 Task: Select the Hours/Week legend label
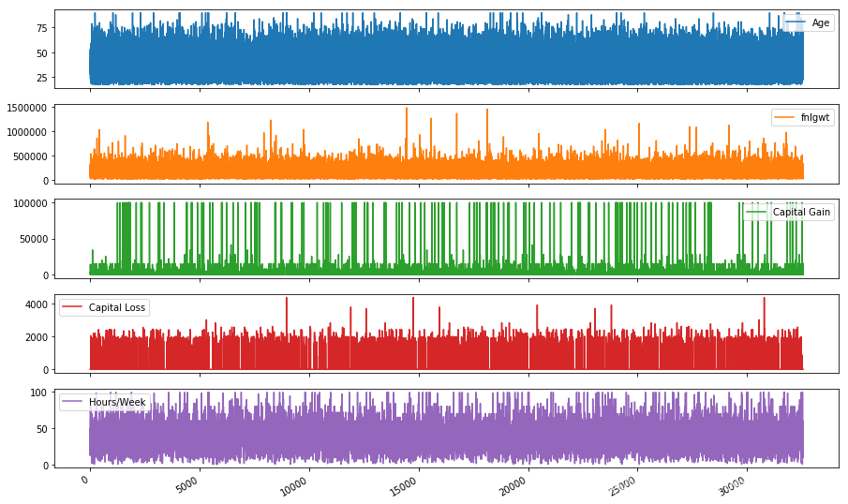tap(117, 402)
